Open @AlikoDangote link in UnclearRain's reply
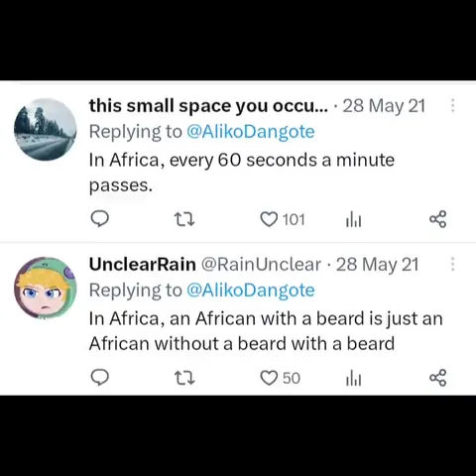 (x=251, y=291)
